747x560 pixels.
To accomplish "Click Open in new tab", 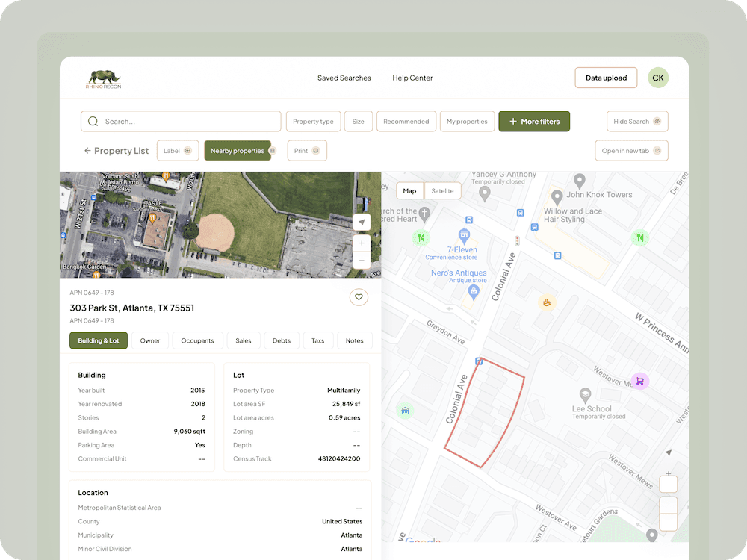I will (631, 151).
